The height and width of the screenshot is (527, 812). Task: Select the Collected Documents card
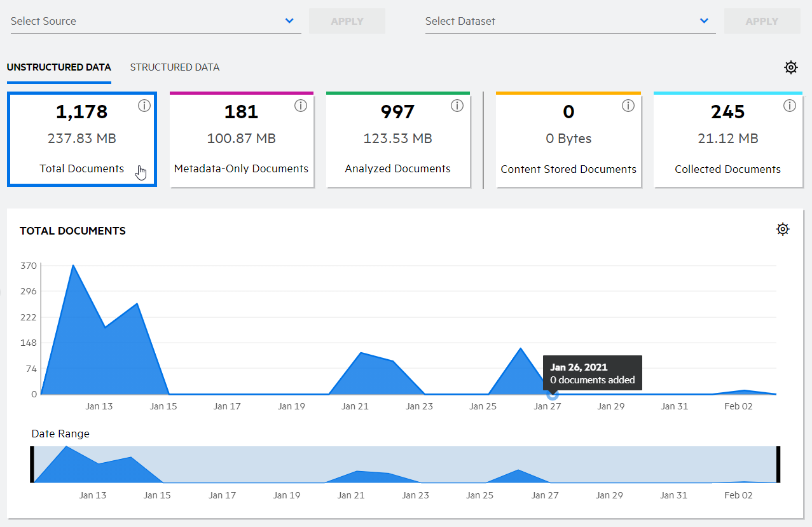point(727,140)
